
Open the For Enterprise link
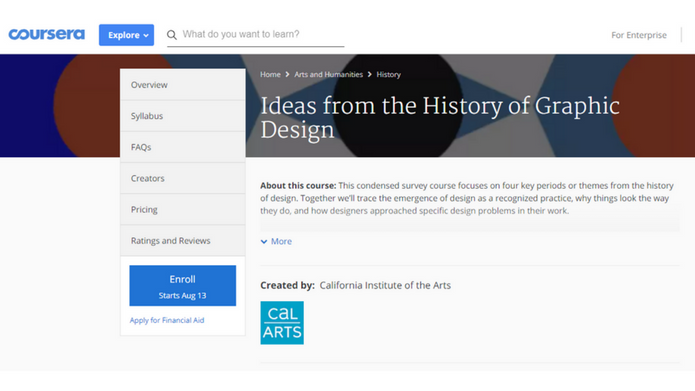[x=639, y=35]
